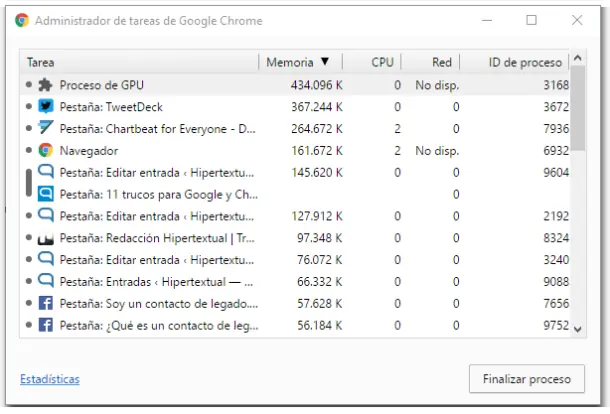This screenshot has height=414, width=610.
Task: Select the Entradas ‹ Hipertextual row
Action: (295, 281)
